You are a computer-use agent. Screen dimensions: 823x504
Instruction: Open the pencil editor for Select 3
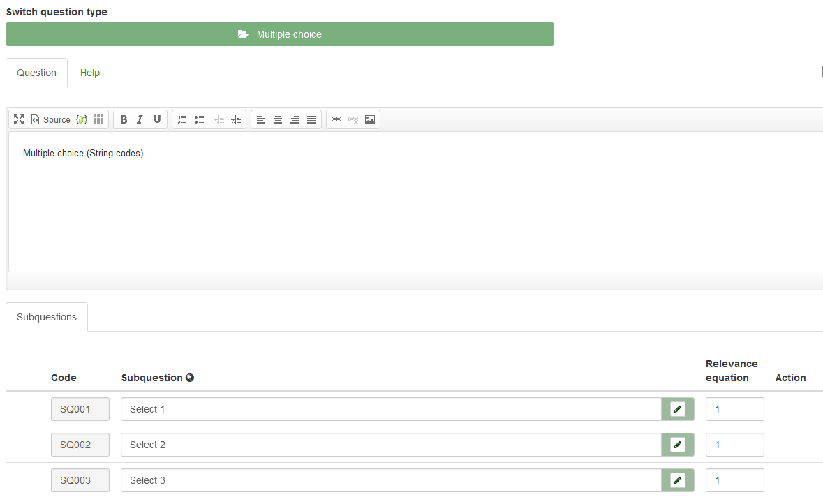[x=677, y=480]
